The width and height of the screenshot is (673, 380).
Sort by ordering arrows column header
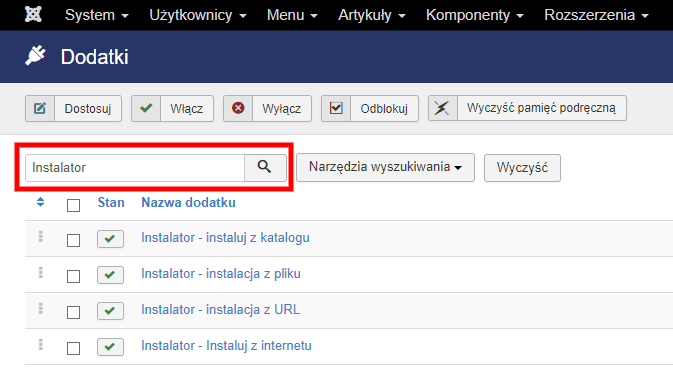[x=40, y=202]
